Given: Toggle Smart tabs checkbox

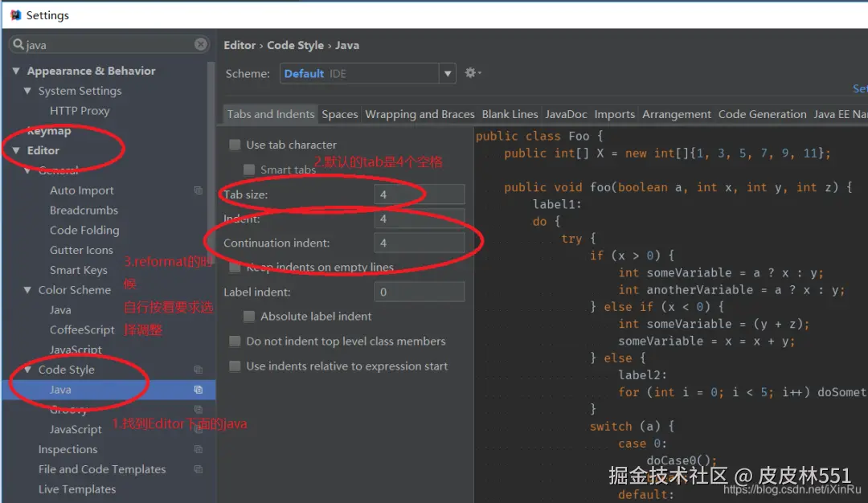Looking at the screenshot, I should [x=249, y=170].
